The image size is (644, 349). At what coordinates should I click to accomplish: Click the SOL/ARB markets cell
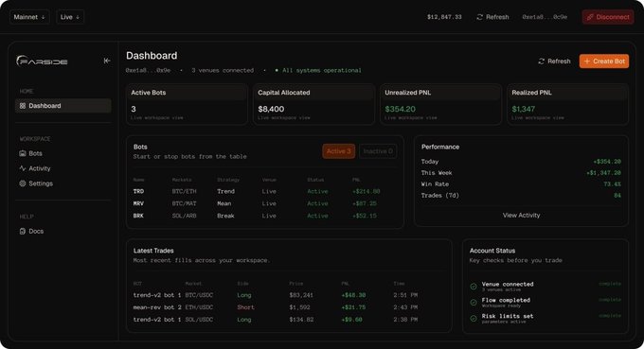point(184,217)
